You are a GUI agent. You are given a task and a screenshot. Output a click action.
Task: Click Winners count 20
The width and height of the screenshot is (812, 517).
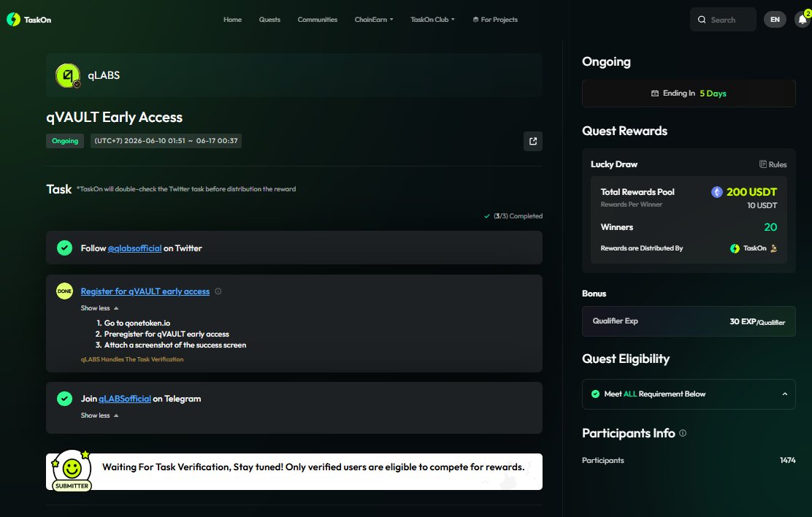click(770, 227)
